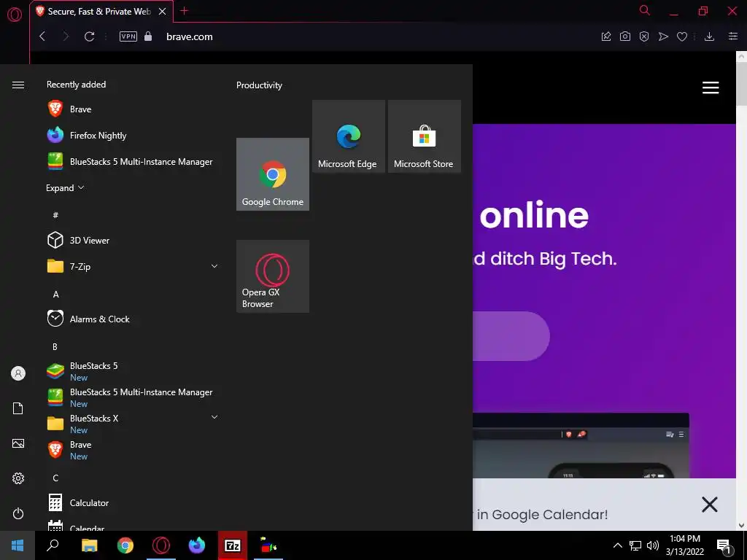Open Alarms & Clock app
The image size is (747, 560).
133,319
